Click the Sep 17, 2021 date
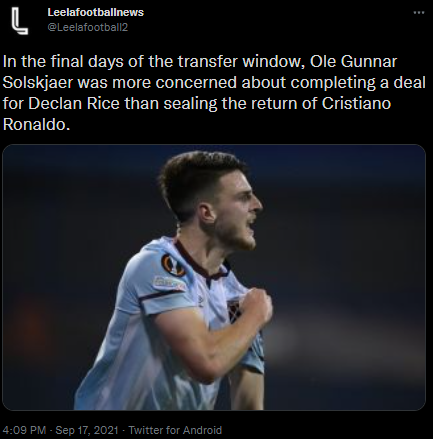Viewport: 433px width, 439px height. click(87, 430)
